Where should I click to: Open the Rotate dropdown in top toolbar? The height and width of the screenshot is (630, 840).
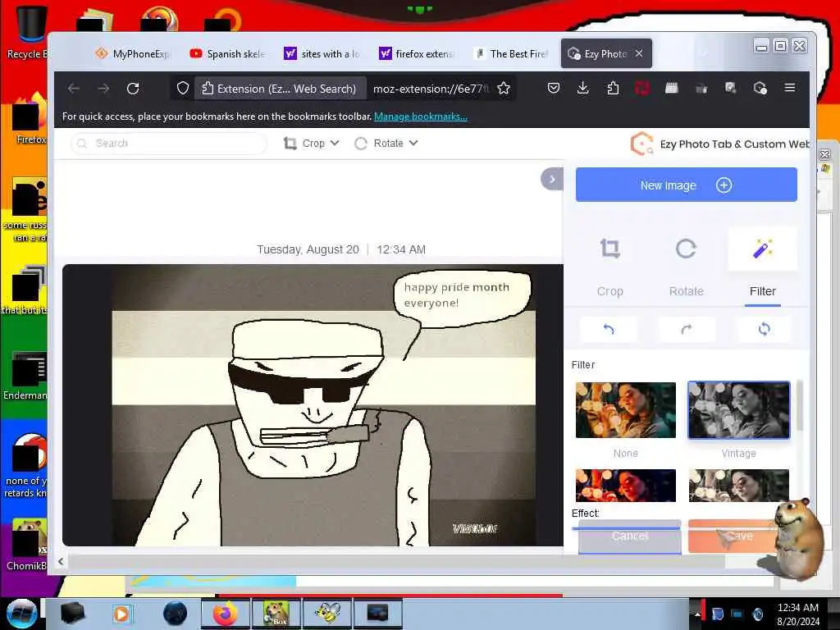386,143
